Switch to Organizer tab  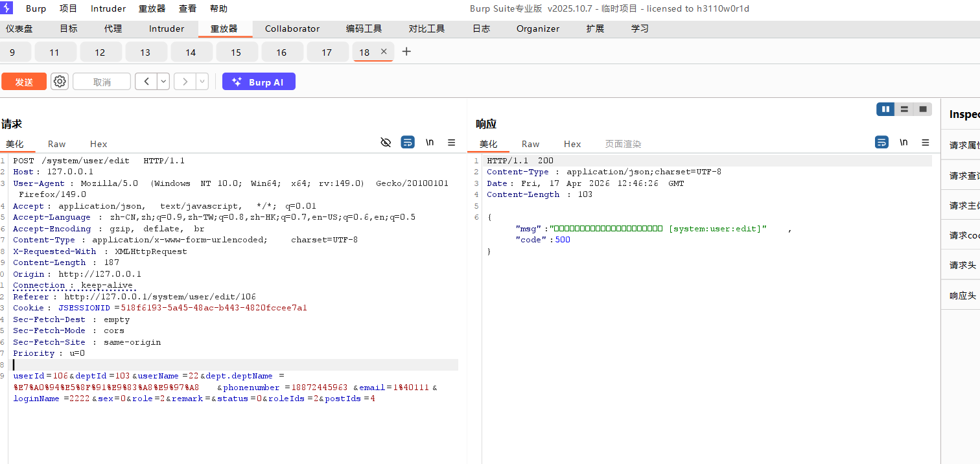[x=538, y=29]
